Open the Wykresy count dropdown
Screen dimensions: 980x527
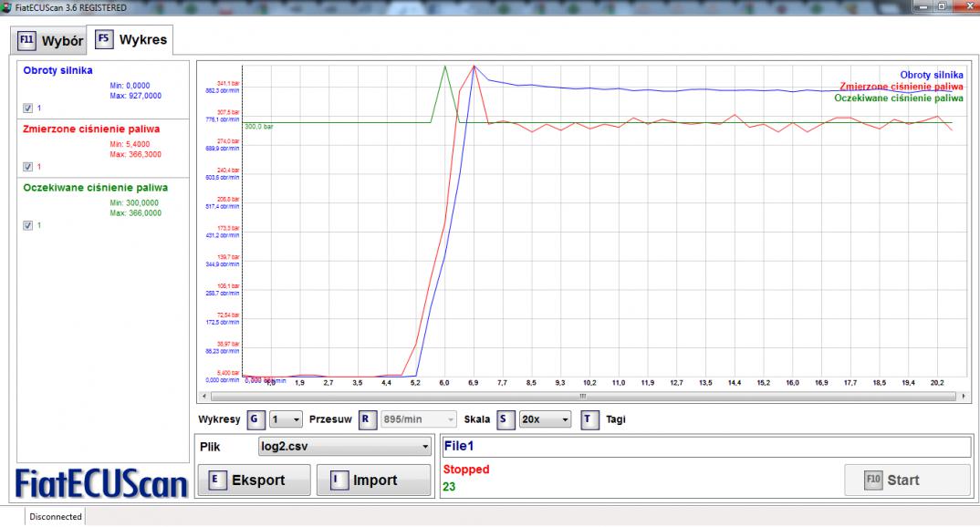286,419
